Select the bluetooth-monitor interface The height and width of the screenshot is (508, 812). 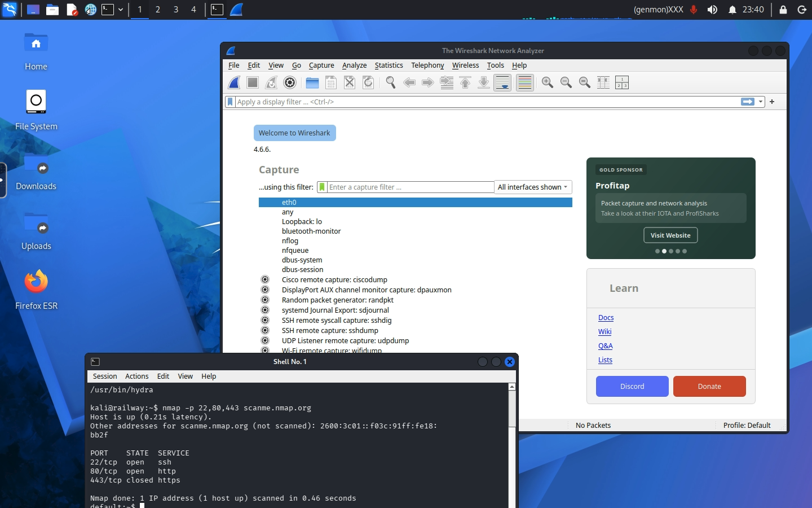[x=416, y=231]
